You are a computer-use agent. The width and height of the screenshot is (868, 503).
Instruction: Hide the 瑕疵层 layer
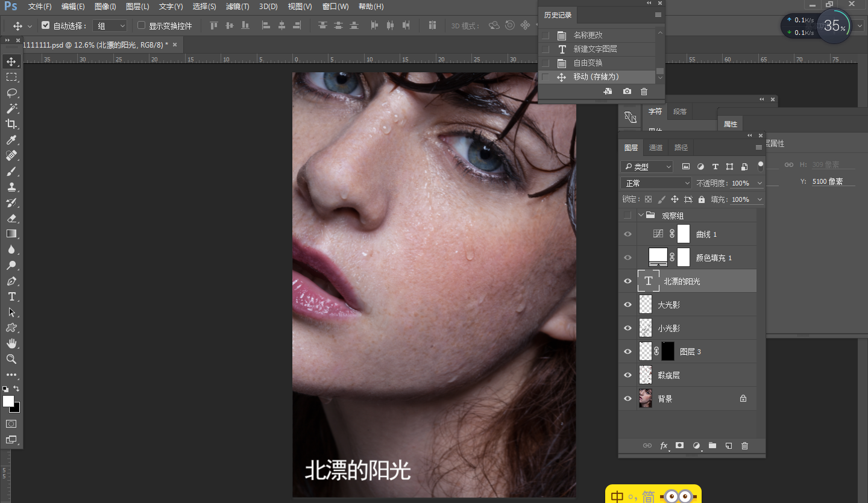(627, 375)
